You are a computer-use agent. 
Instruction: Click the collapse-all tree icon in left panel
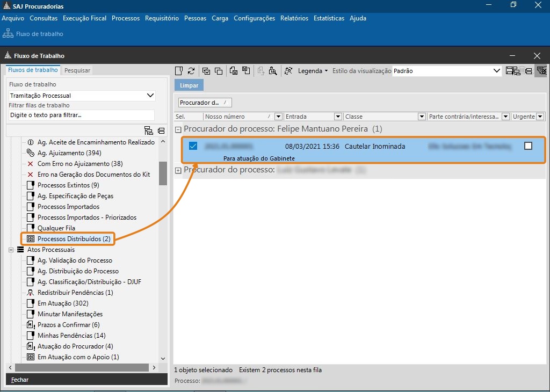click(x=161, y=130)
